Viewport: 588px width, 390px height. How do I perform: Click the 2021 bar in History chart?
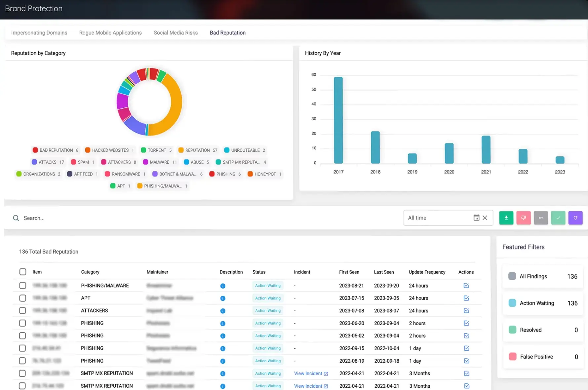(486, 150)
